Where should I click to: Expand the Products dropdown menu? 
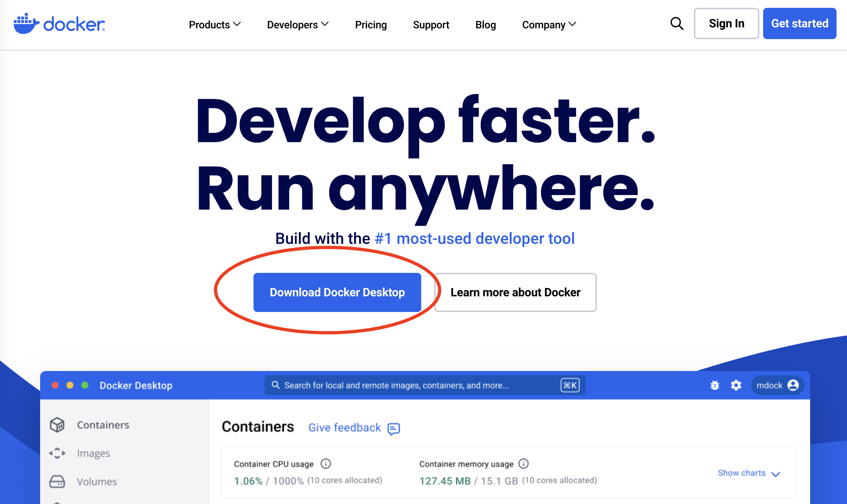point(214,24)
